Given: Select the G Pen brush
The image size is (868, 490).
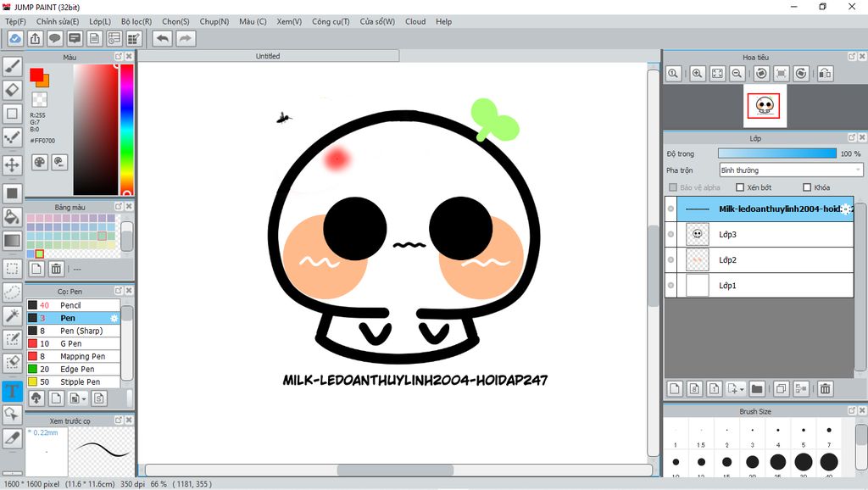Looking at the screenshot, I should pyautogui.click(x=71, y=343).
